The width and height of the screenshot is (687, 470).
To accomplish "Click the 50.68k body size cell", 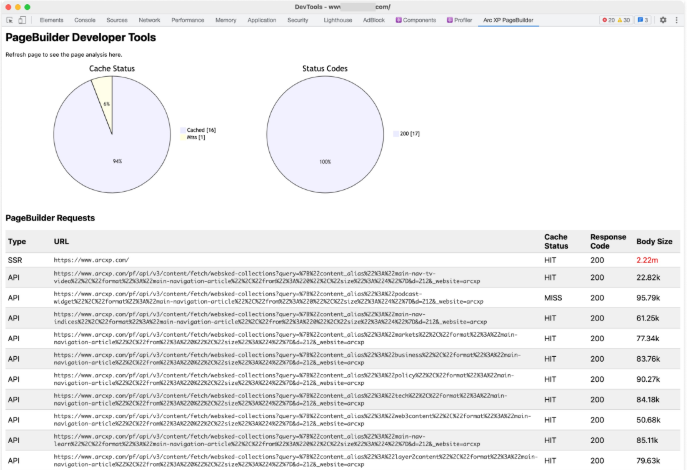I will (x=648, y=420).
